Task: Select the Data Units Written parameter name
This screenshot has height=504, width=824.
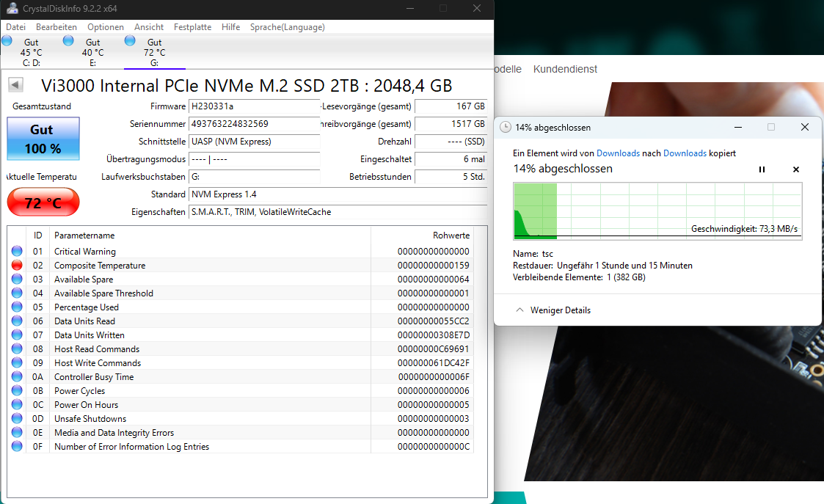Action: [90, 335]
